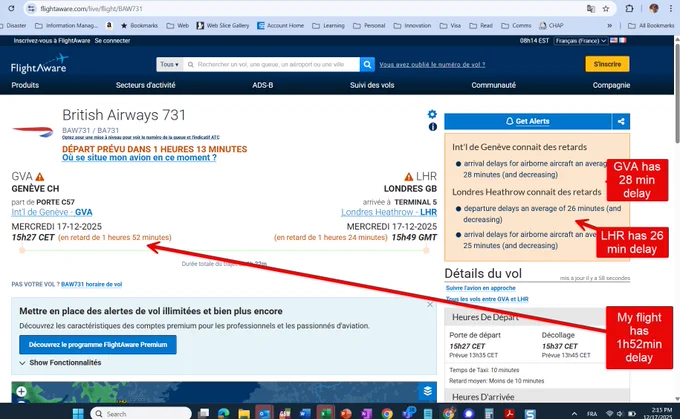680x419 pixels.
Task: Expand Show Fonctionnalités
Action: tap(60, 363)
